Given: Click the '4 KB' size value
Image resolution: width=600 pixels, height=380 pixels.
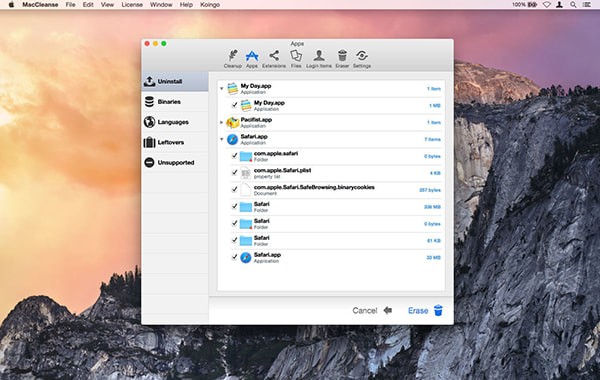Looking at the screenshot, I should tap(435, 173).
